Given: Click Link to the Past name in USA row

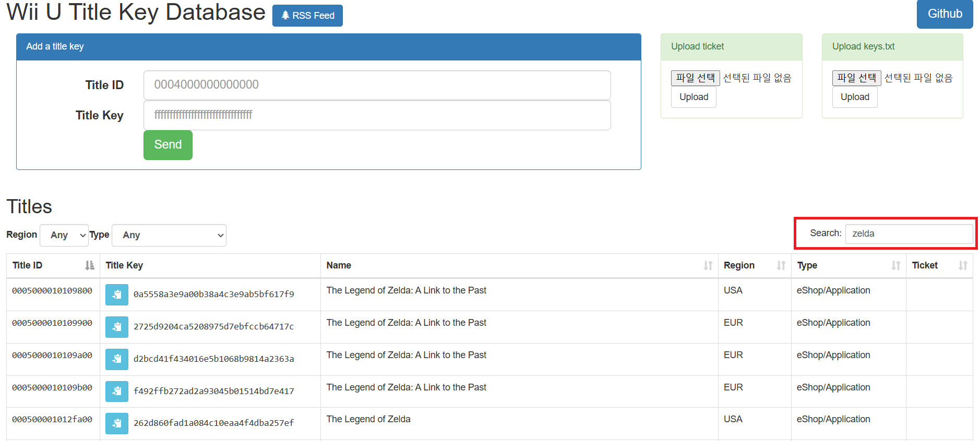Looking at the screenshot, I should pos(407,290).
